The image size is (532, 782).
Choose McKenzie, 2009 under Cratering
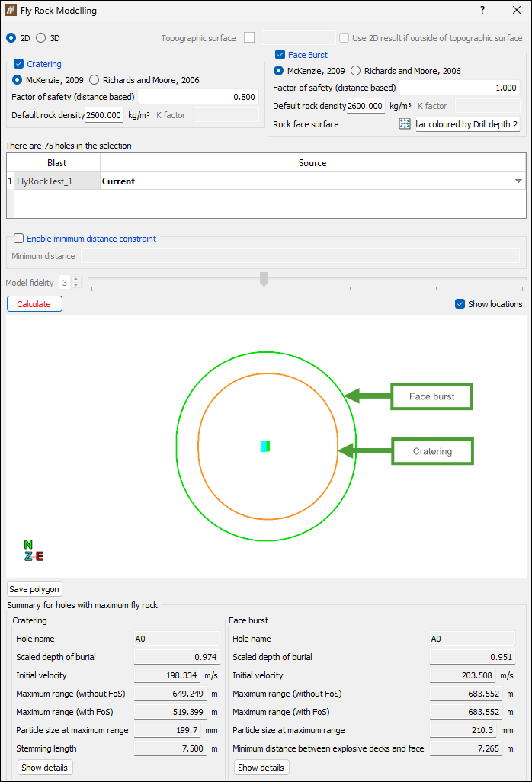click(x=18, y=80)
